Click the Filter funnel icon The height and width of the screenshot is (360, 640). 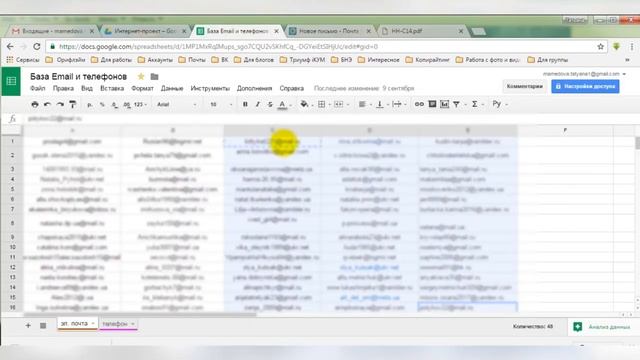(457, 104)
